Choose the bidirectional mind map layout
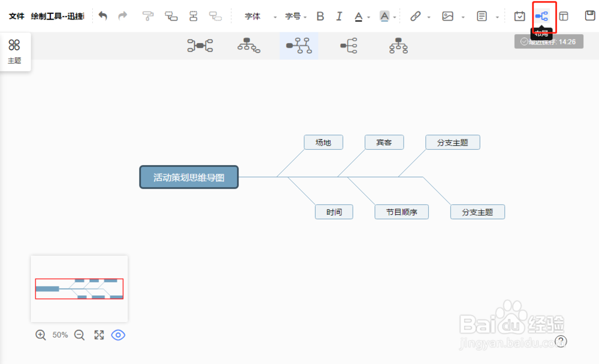 coord(200,45)
